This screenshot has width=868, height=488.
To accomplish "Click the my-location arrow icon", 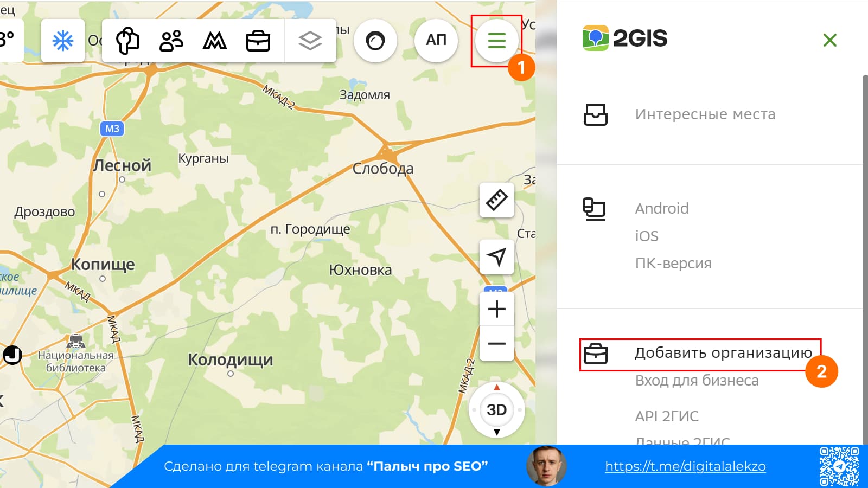I will (496, 256).
